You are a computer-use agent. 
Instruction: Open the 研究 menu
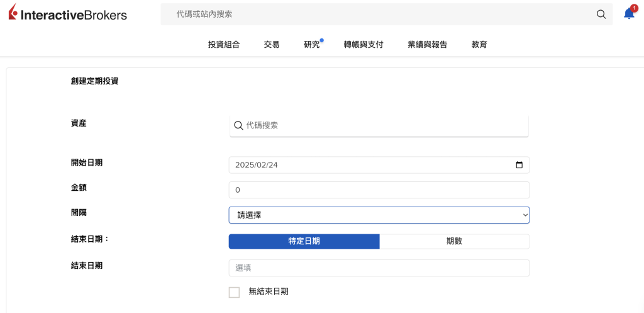[312, 45]
